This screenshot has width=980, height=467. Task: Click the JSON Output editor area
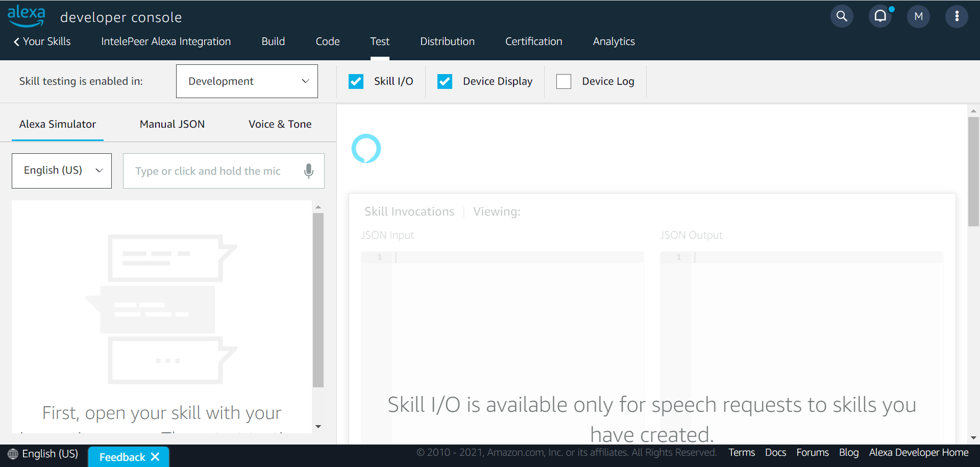tap(801, 347)
